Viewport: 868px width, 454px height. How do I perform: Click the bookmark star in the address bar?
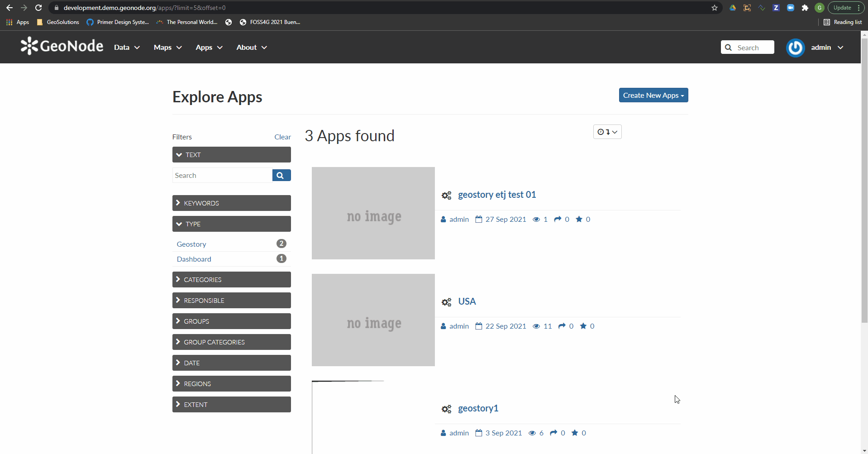click(x=715, y=8)
